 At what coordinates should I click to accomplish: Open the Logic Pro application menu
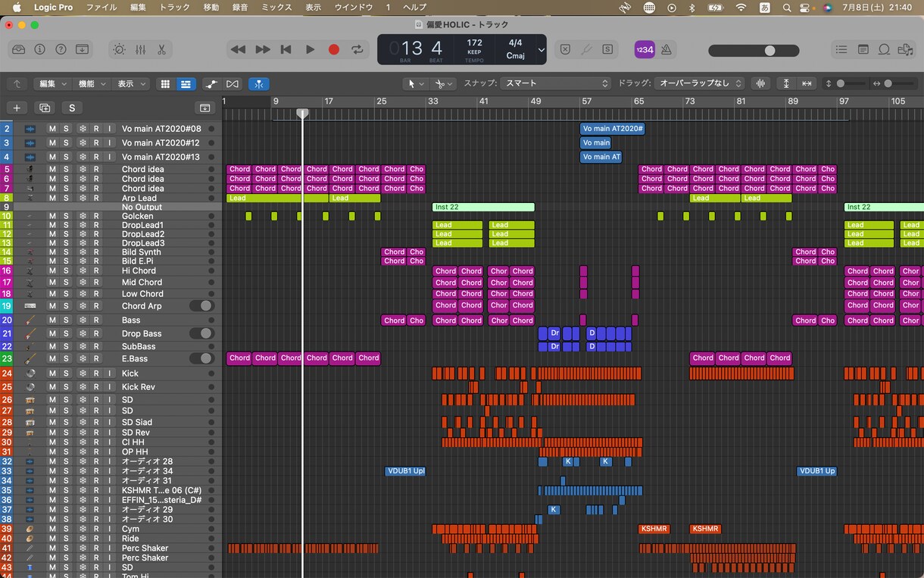pyautogui.click(x=53, y=7)
